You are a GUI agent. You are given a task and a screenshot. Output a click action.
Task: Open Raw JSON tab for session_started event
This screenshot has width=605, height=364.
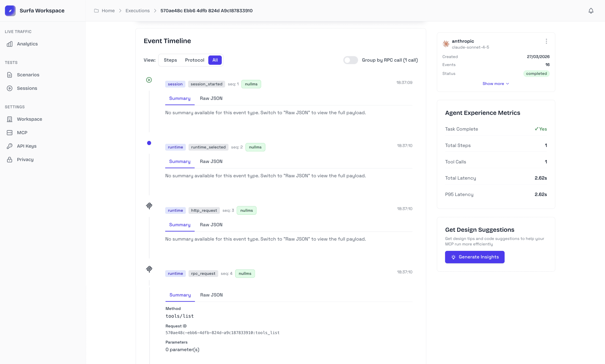coord(211,98)
